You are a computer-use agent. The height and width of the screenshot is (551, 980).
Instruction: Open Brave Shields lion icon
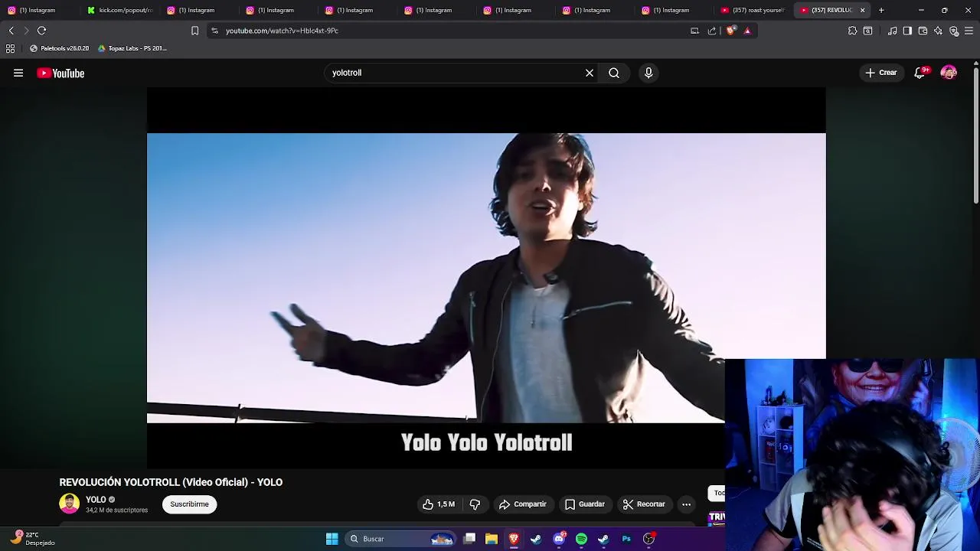(730, 31)
